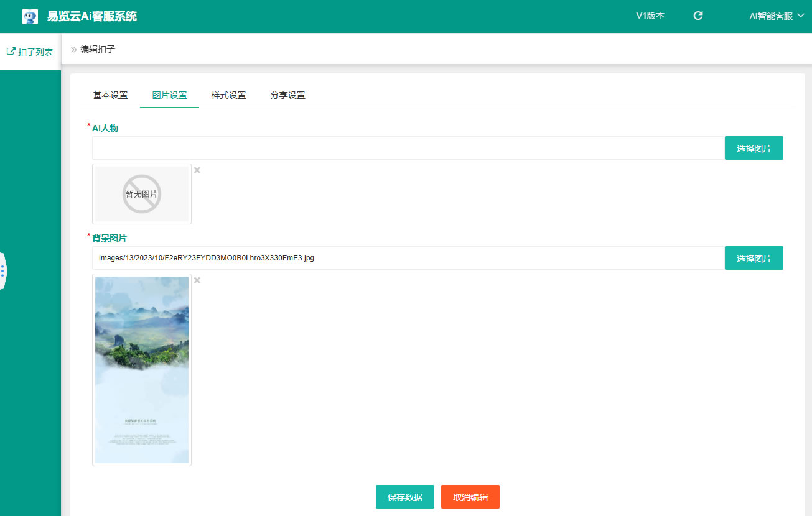Viewport: 812px width, 516px height.
Task: Click the robot logo icon in header
Action: 30,16
